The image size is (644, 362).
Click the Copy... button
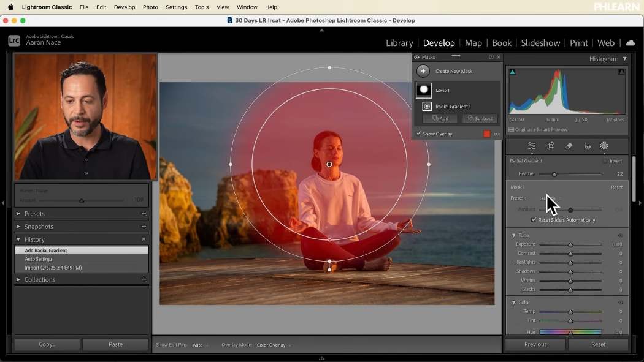tap(47, 344)
